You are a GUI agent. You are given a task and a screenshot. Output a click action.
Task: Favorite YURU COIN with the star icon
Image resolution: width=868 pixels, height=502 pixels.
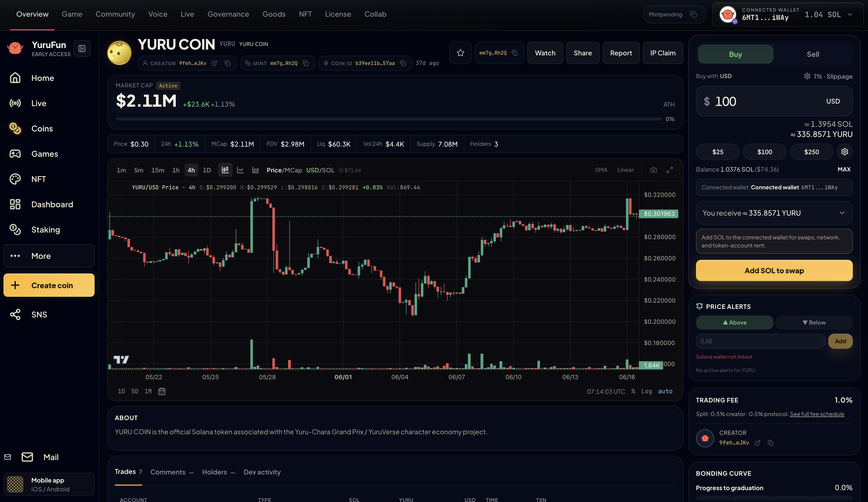(x=460, y=53)
